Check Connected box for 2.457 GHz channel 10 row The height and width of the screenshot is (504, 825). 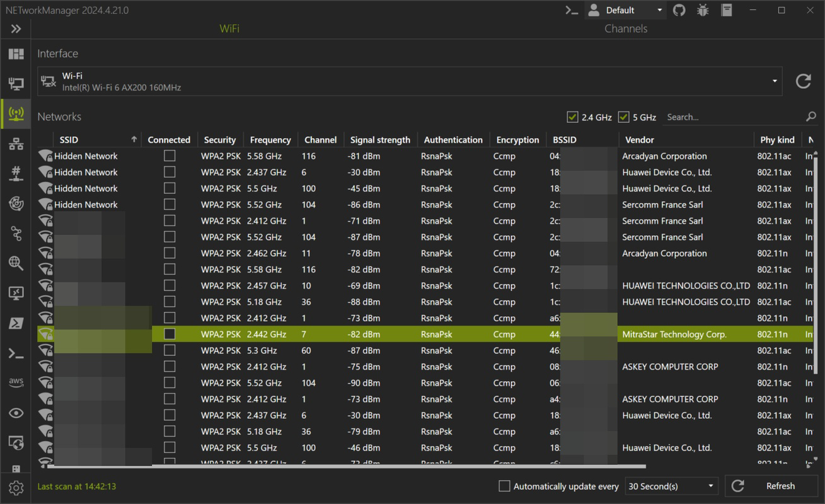pos(169,285)
